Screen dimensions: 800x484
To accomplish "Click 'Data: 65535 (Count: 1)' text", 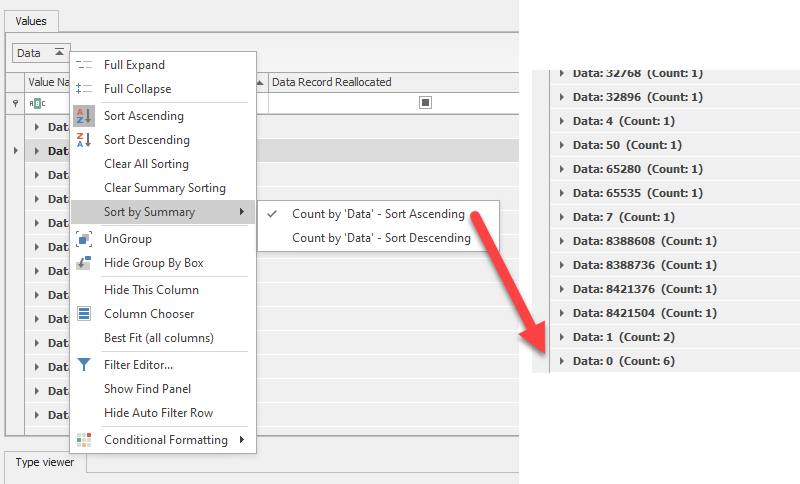I will 638,193.
